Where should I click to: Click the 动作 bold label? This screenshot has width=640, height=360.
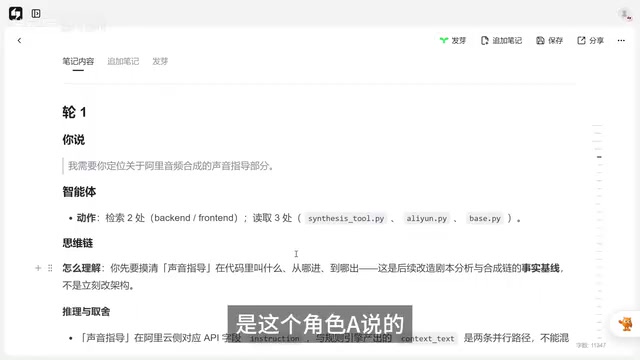[x=86, y=218]
